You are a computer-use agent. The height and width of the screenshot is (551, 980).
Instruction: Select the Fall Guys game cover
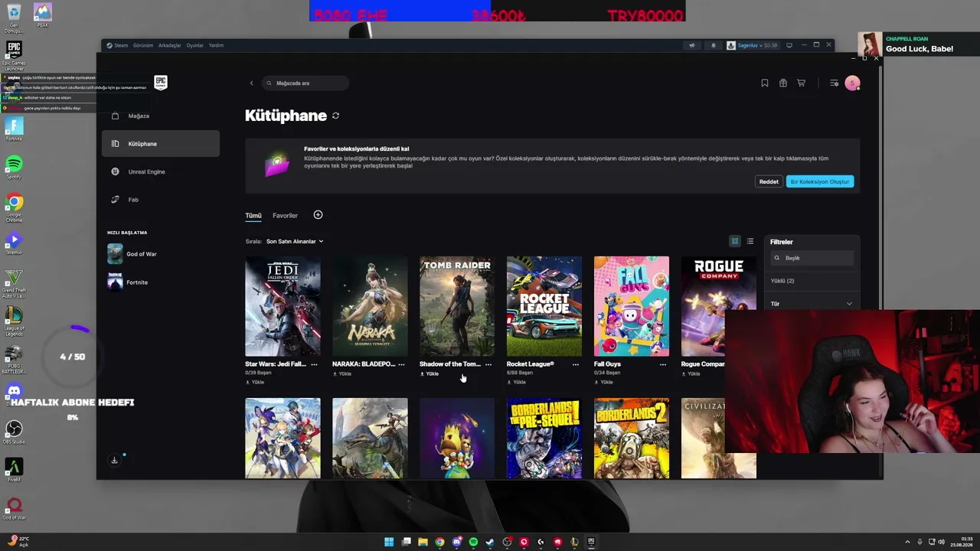[x=632, y=306]
